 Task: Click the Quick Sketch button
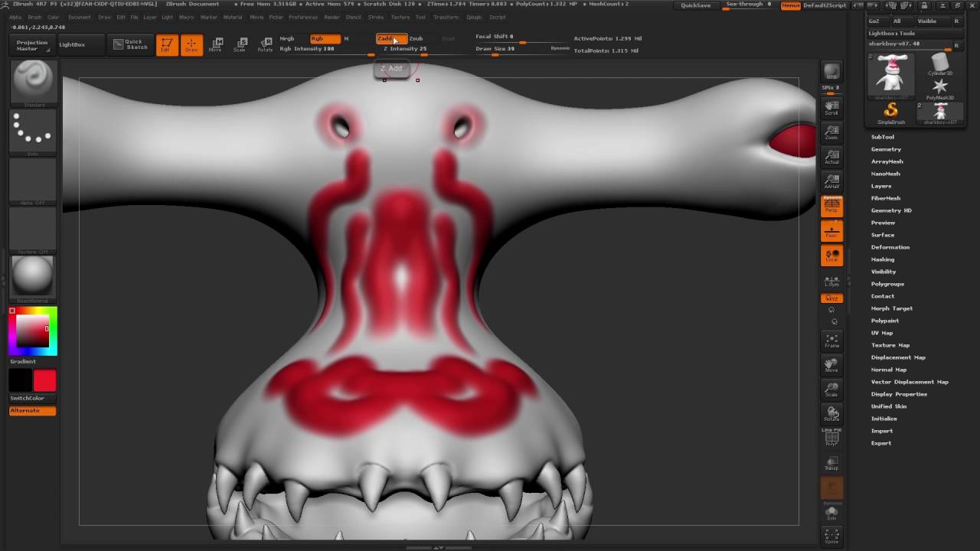tap(130, 45)
